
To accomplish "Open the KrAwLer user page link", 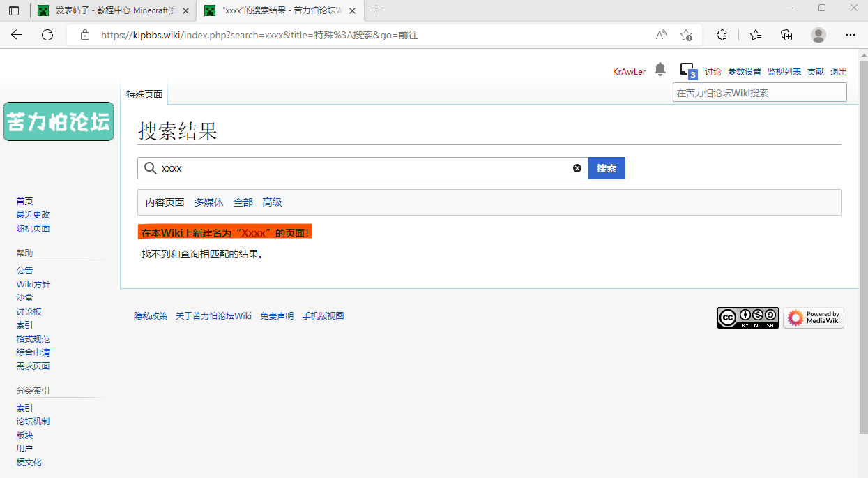I will pyautogui.click(x=630, y=72).
